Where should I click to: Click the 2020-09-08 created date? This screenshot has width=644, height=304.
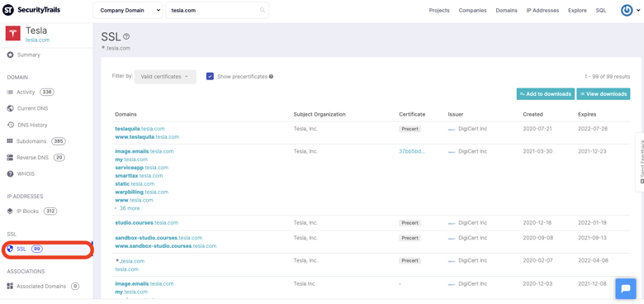click(537, 238)
